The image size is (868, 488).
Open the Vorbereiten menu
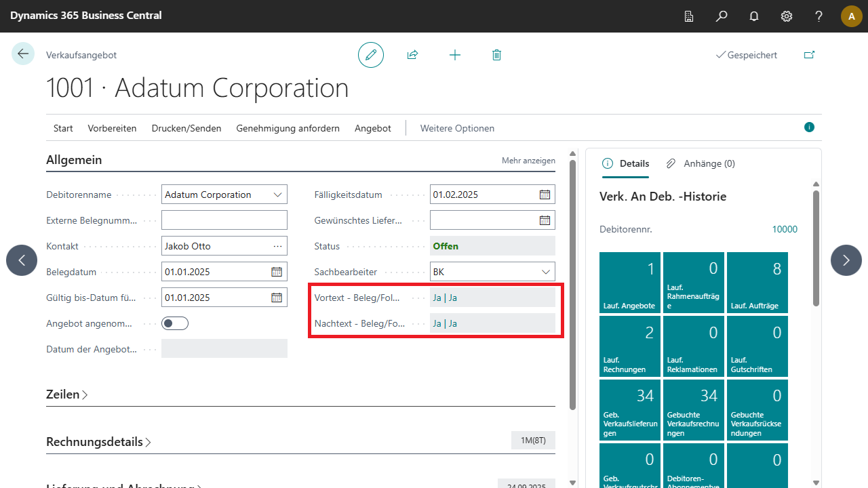point(112,128)
